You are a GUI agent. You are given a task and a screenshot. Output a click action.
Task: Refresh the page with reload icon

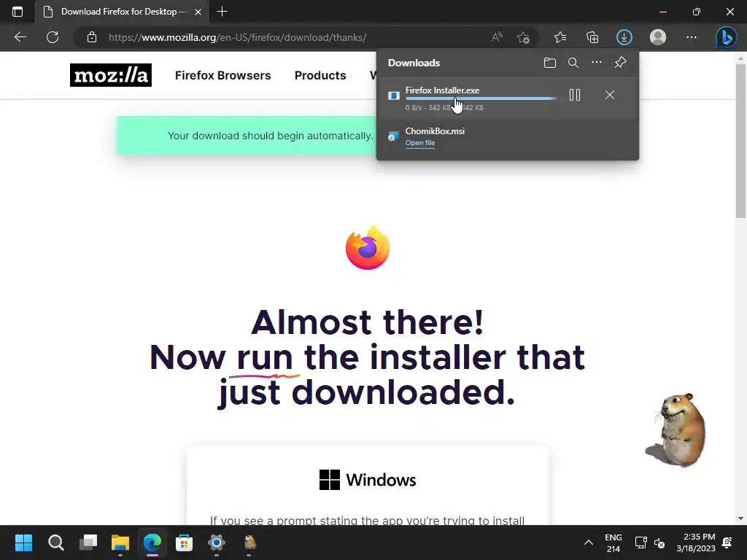53,37
